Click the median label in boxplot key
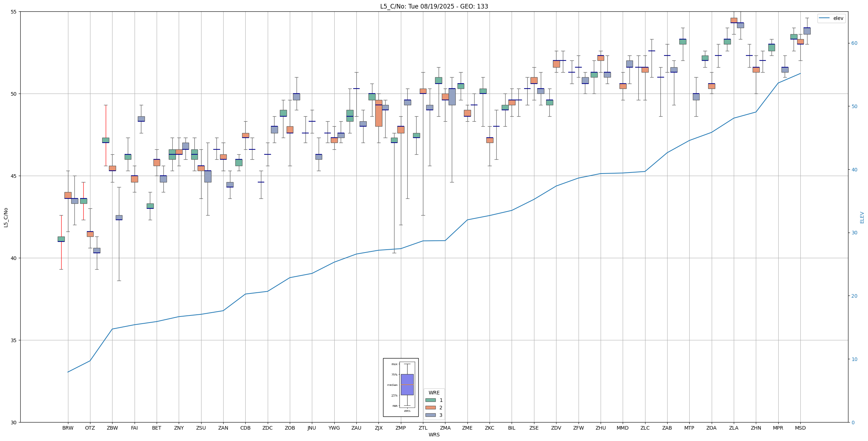The height and width of the screenshot is (441, 868). click(x=392, y=385)
